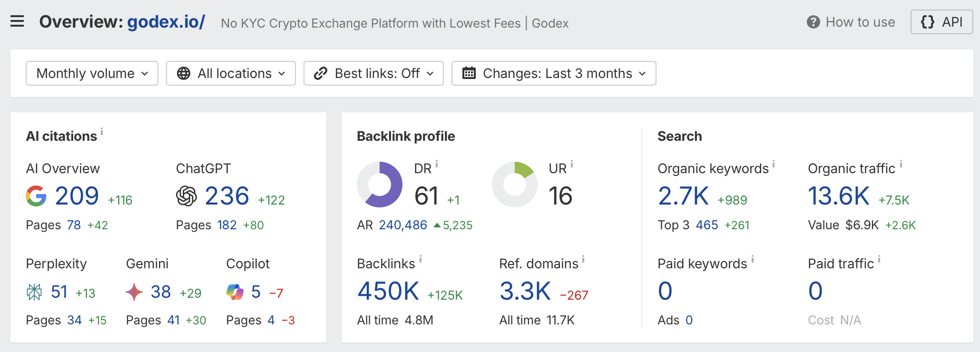Click the Ads value 0

689,320
